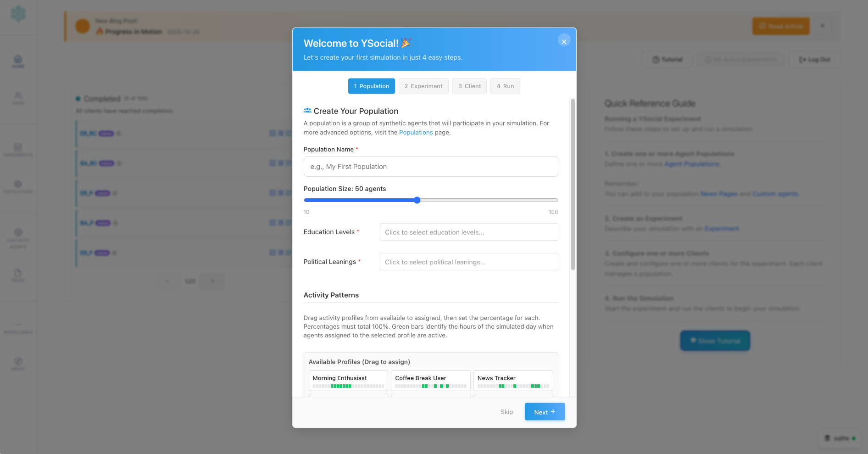Skip the setup wizard

point(506,411)
